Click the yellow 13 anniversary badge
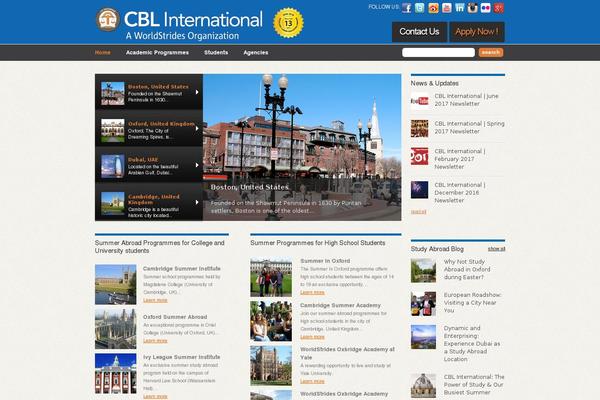 [289, 23]
